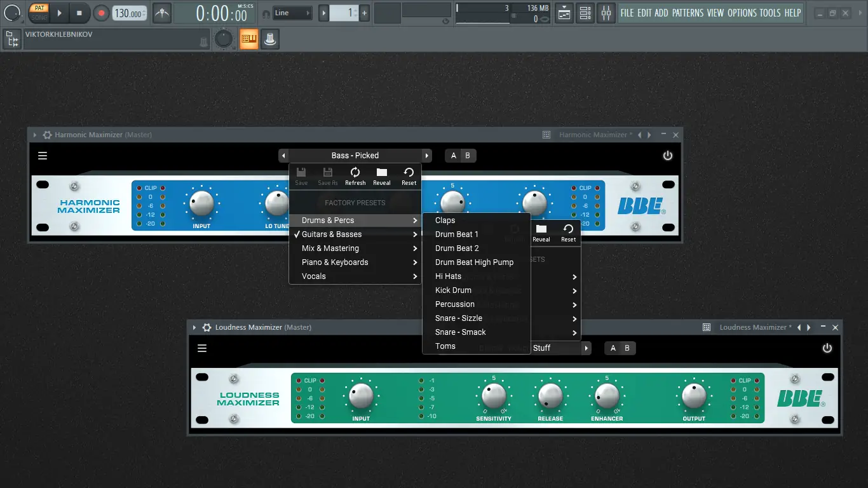
Task: Switch the PAT/SONG mode toggle
Action: [x=39, y=13]
